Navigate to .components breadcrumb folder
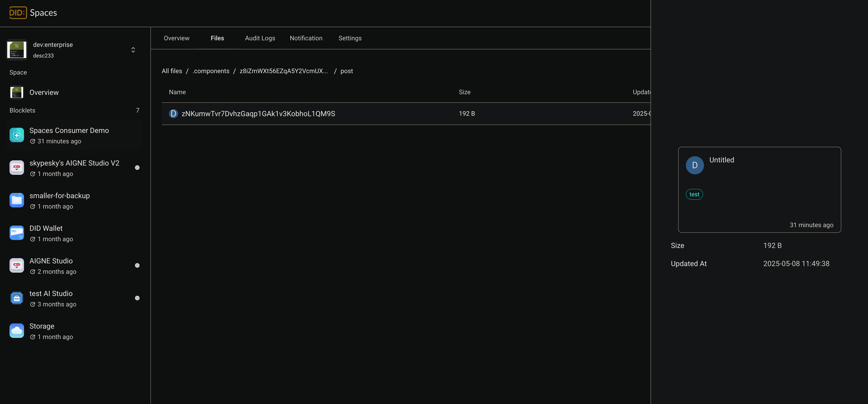The width and height of the screenshot is (868, 404). click(211, 71)
